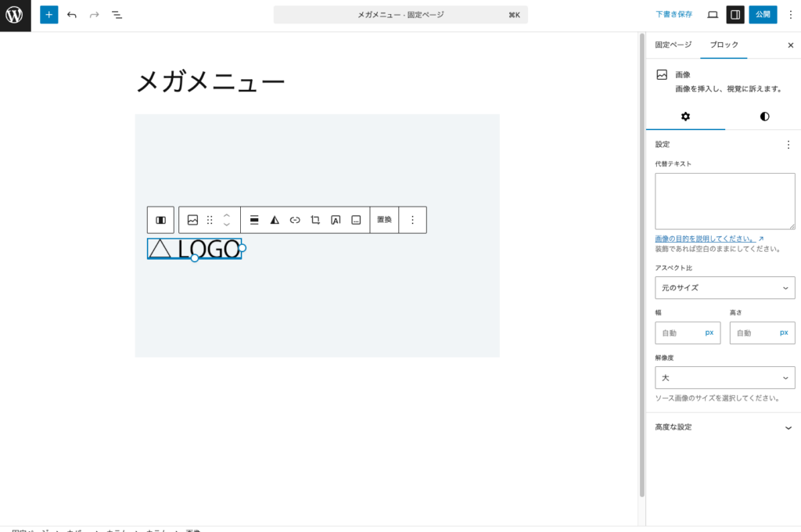Undo the last change
Viewport: 801px width, 532px height.
pos(71,14)
